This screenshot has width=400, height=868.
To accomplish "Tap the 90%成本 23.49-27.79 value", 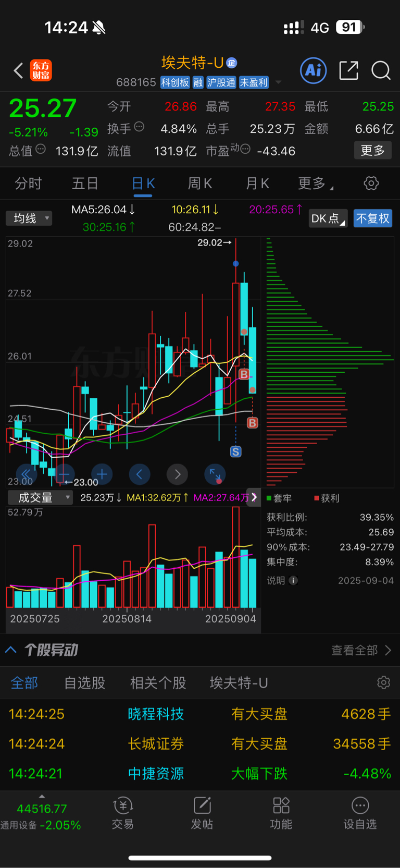I will coord(367,547).
